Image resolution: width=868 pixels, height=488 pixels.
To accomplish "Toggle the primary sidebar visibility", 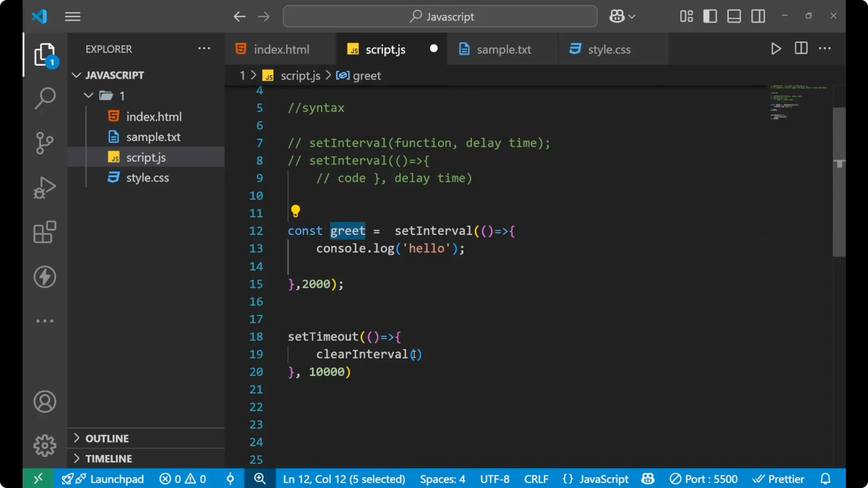I will click(x=710, y=16).
